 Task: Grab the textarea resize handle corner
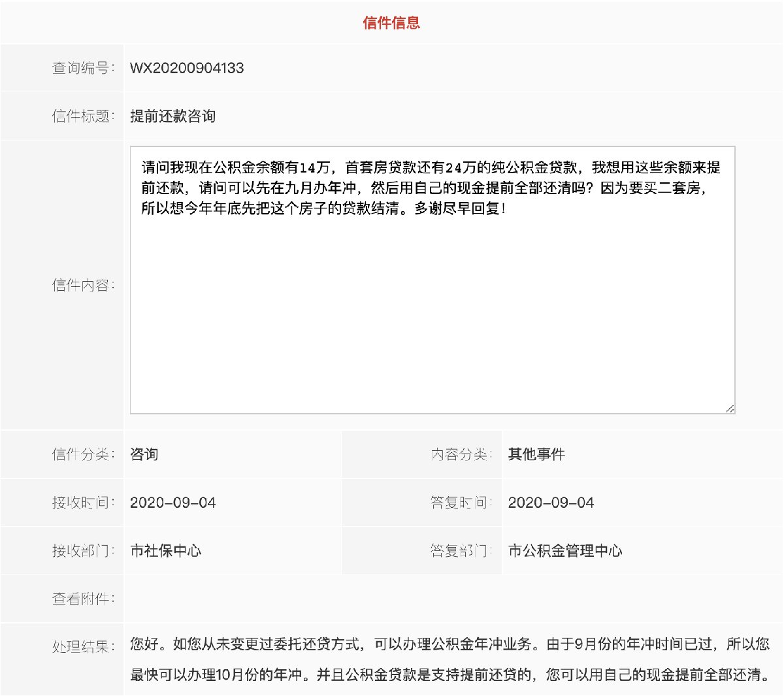(x=730, y=408)
